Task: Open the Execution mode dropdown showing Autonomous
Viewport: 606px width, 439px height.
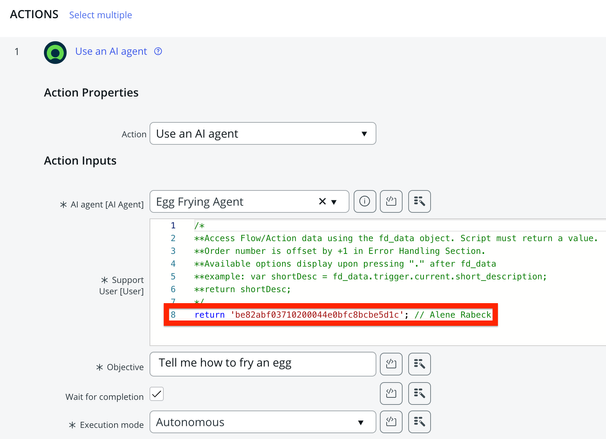Action: coord(263,422)
